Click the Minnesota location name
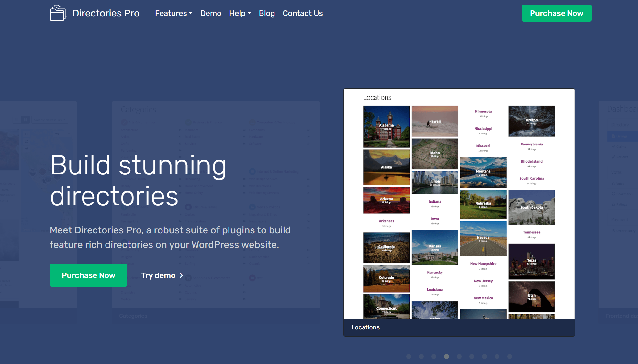638x364 pixels. pos(483,112)
